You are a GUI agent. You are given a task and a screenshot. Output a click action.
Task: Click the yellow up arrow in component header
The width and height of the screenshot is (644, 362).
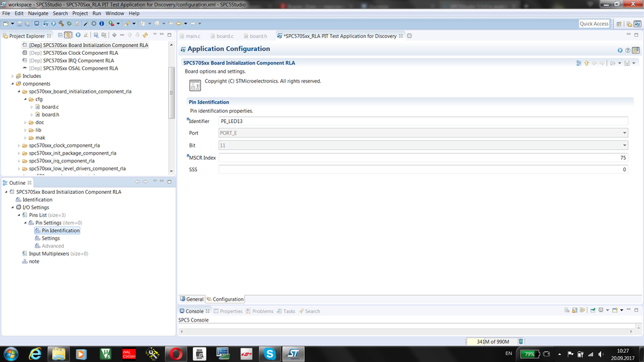pyautogui.click(x=587, y=63)
